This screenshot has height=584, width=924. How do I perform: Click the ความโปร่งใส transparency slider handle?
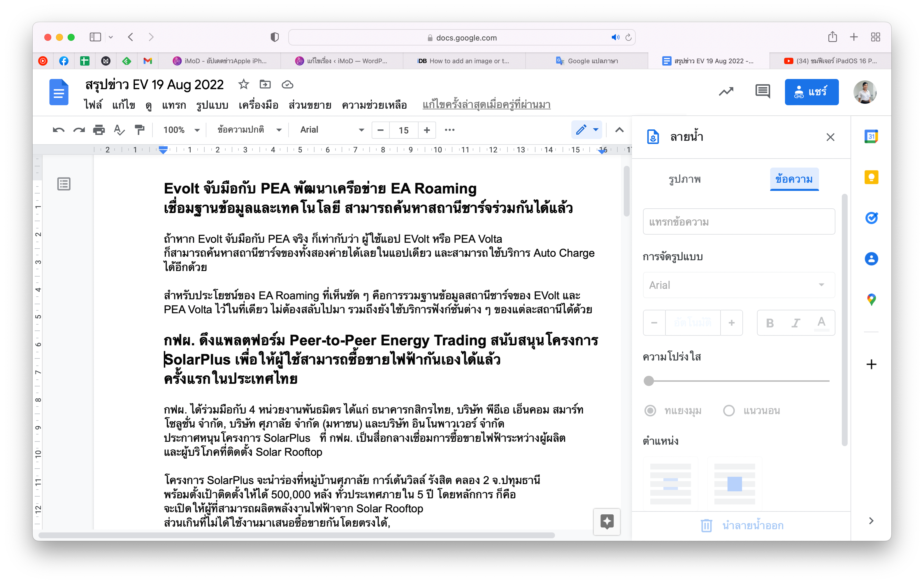[x=649, y=381]
